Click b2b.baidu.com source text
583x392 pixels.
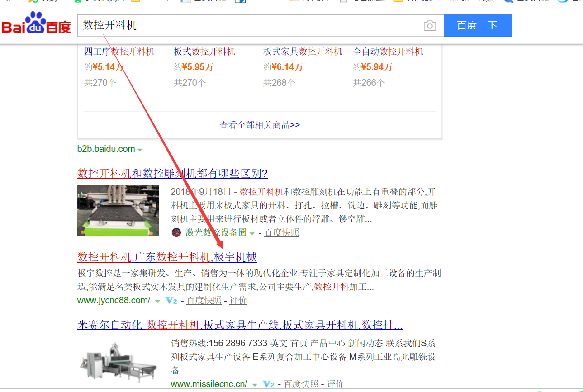click(x=106, y=149)
